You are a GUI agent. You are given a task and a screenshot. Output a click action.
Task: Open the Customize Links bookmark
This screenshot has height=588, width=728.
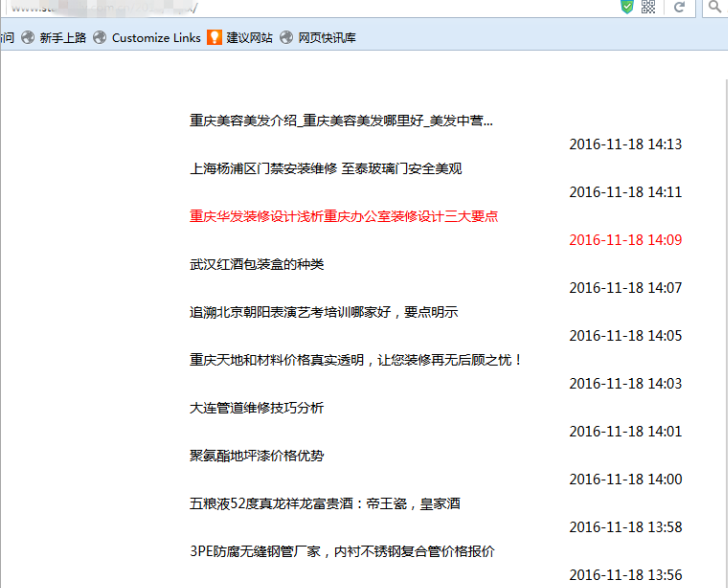[x=156, y=37]
